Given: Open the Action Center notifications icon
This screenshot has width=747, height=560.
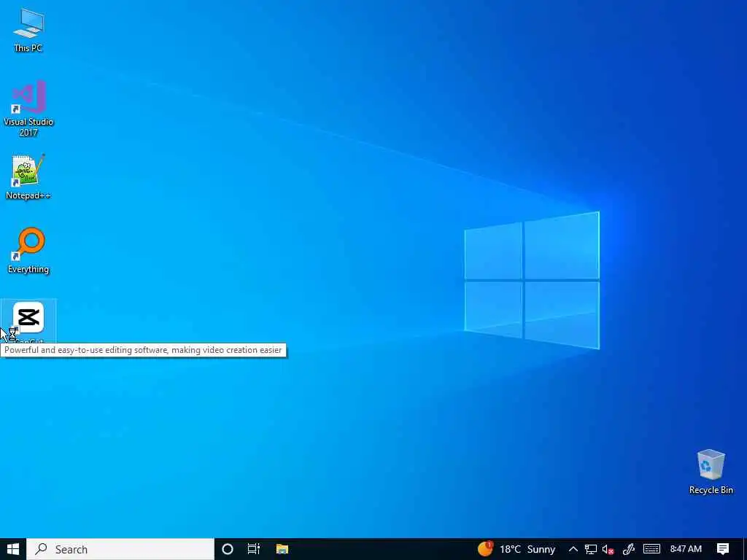Looking at the screenshot, I should (723, 549).
